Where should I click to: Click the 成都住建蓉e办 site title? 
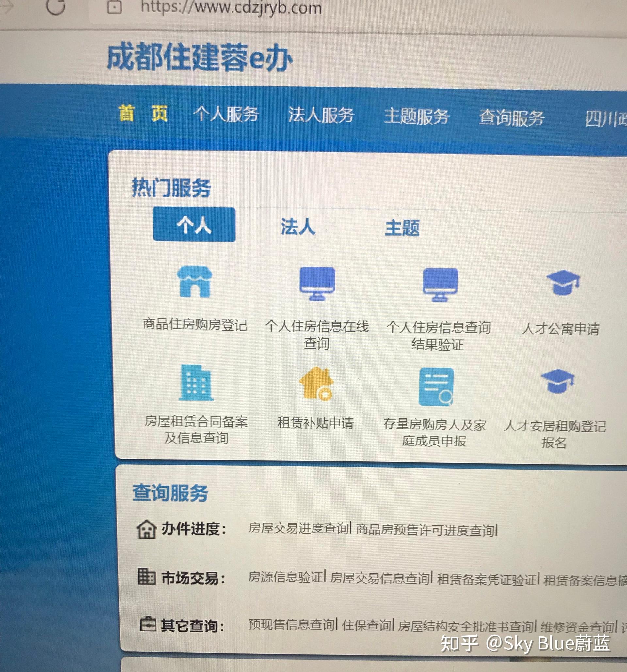pos(200,57)
